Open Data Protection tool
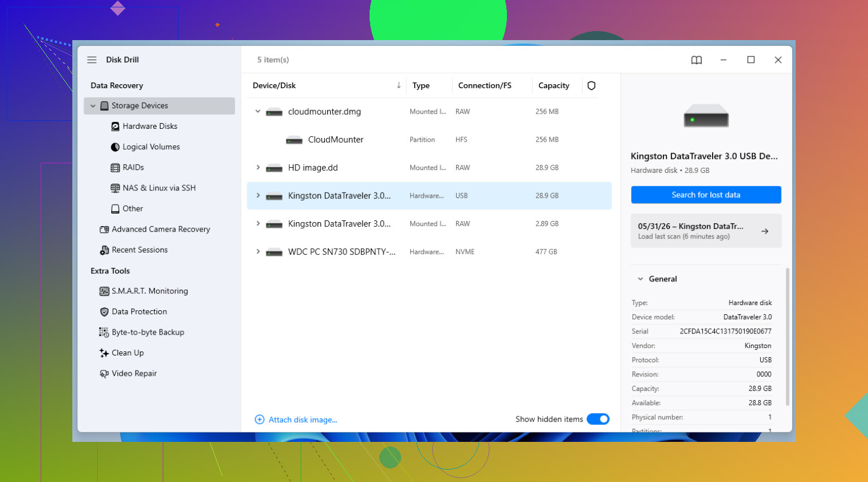Image resolution: width=868 pixels, height=482 pixels. [x=139, y=312]
